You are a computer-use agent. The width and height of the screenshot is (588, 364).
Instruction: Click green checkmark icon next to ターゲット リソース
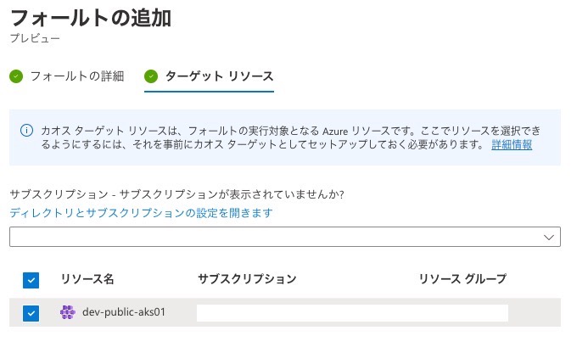[151, 76]
